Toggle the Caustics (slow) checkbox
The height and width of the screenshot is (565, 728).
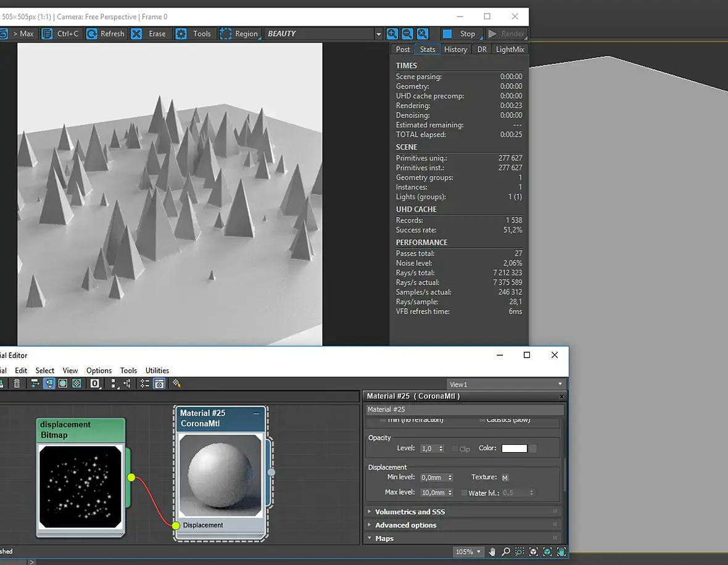(482, 420)
